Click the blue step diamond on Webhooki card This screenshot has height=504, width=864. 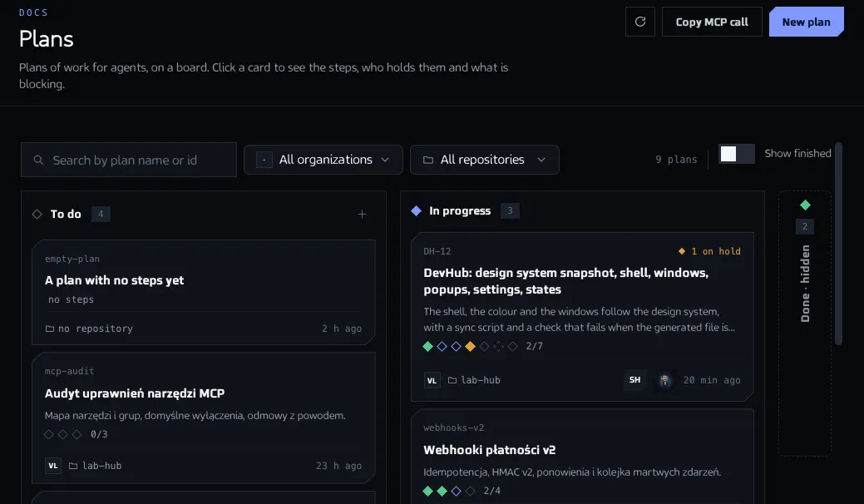pyautogui.click(x=456, y=491)
